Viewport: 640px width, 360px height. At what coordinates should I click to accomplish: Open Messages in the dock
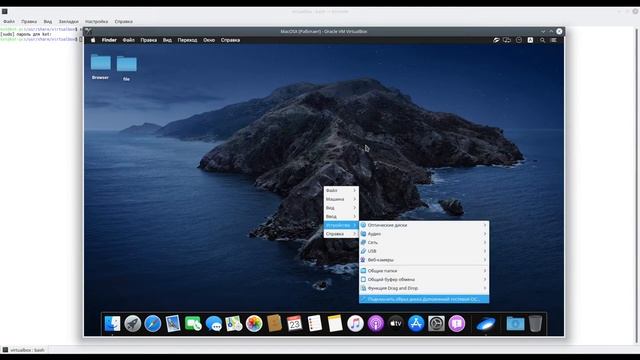tap(213, 324)
